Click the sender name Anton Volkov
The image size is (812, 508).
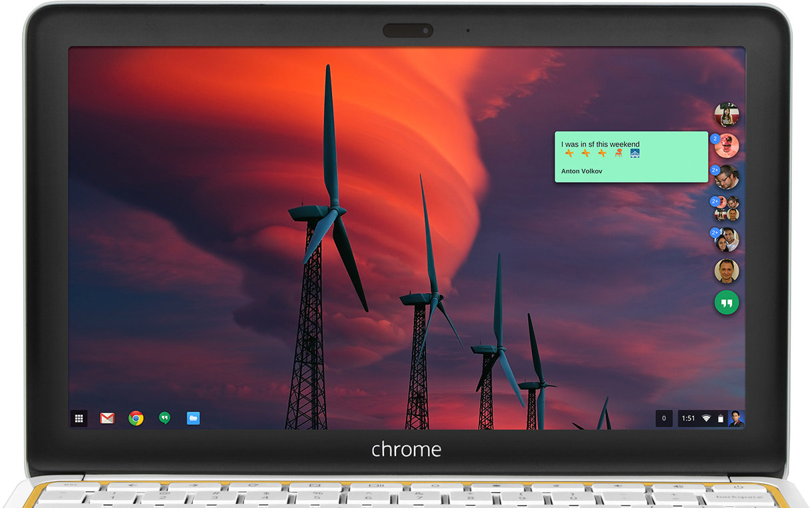tap(581, 171)
